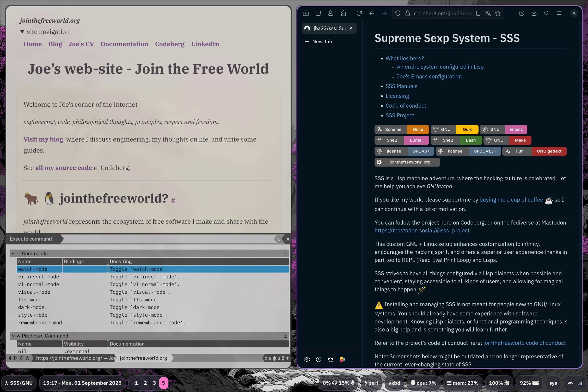Viewport: 588px width, 392px height.
Task: Open the extensions puzzle icon
Action: 343,13
